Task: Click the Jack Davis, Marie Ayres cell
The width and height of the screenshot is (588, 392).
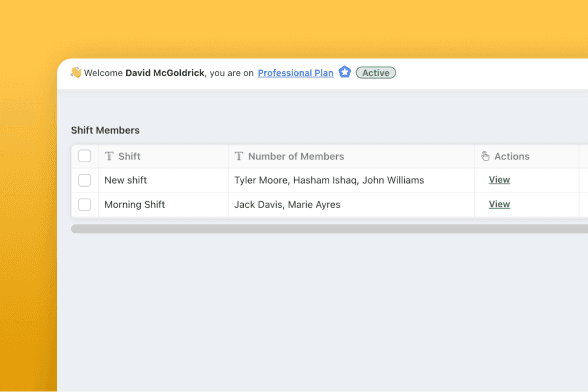Action: point(351,205)
